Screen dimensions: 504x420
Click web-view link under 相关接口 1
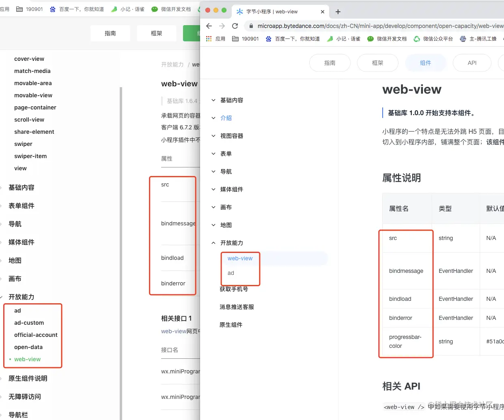(x=174, y=331)
